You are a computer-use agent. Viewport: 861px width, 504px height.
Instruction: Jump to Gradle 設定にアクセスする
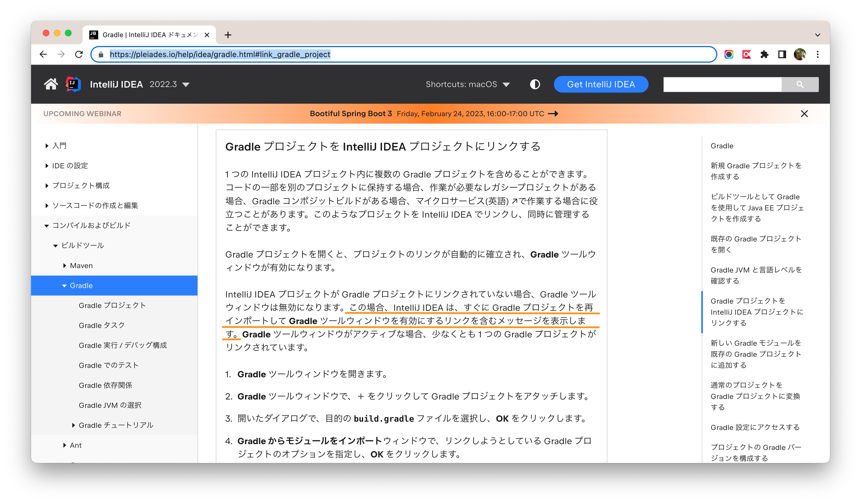coord(755,427)
